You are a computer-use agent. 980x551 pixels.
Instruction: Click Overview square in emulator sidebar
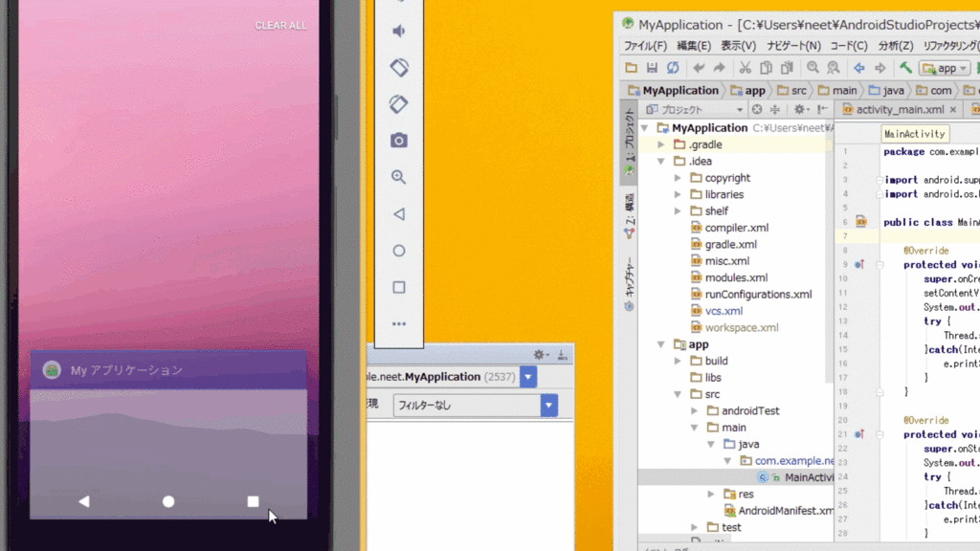point(399,287)
